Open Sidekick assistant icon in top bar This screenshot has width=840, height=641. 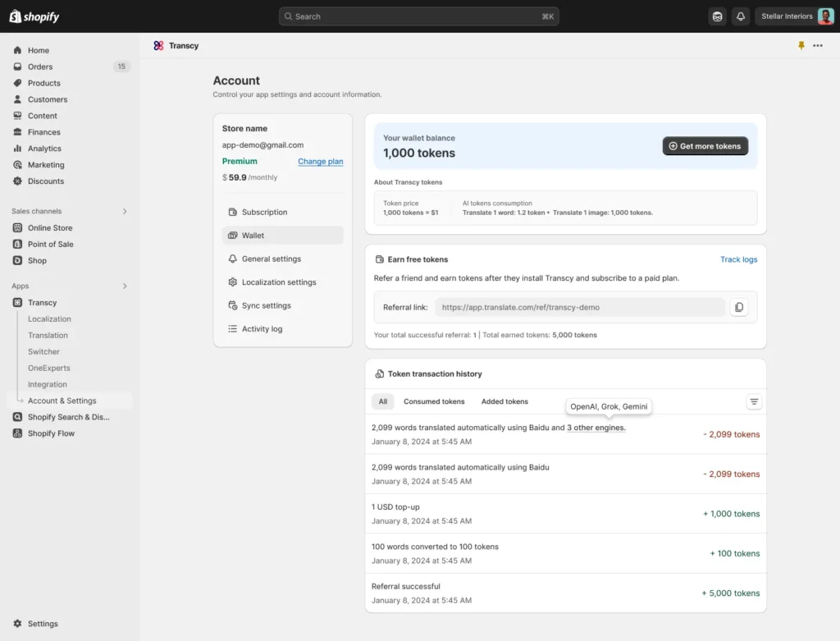click(x=717, y=16)
